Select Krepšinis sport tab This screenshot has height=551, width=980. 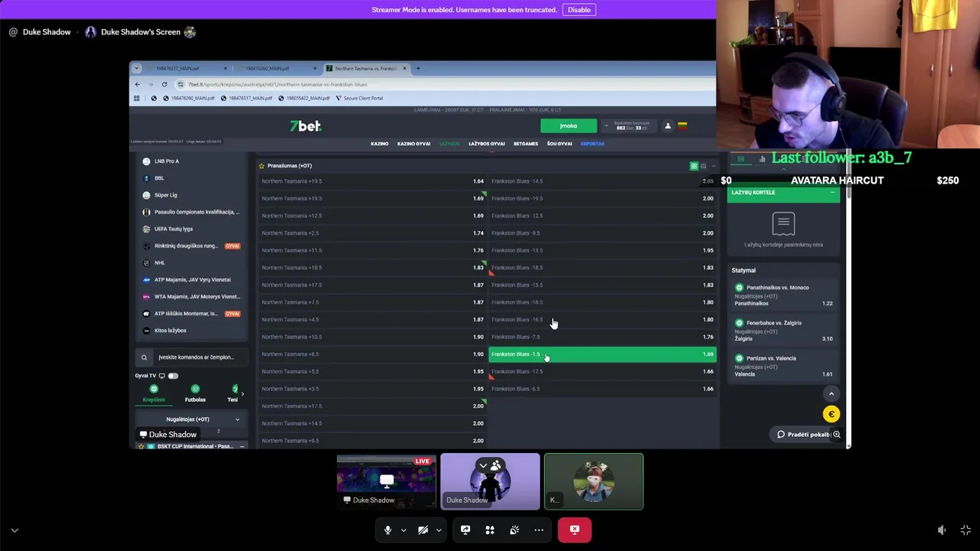click(154, 393)
